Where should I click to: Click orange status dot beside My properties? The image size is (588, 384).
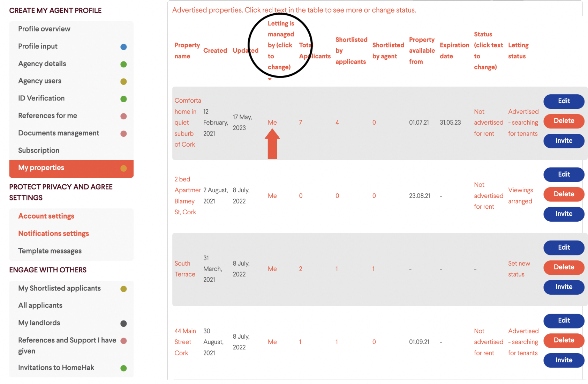click(x=123, y=169)
